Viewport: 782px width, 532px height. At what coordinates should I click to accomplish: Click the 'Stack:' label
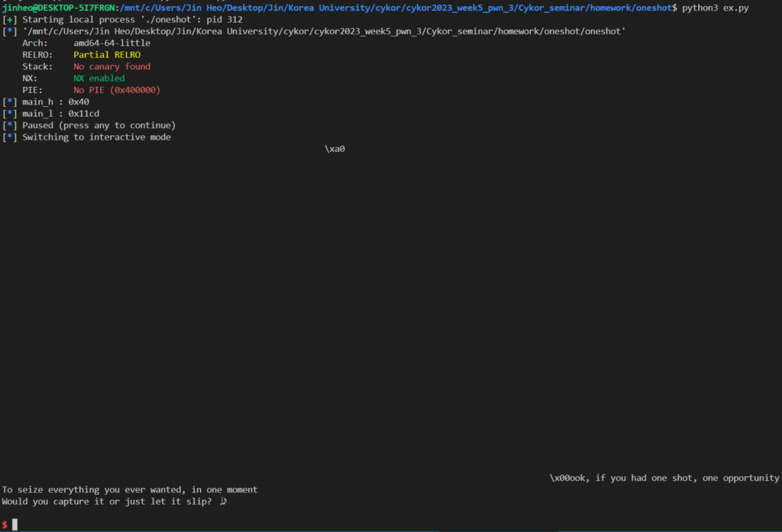(x=37, y=67)
